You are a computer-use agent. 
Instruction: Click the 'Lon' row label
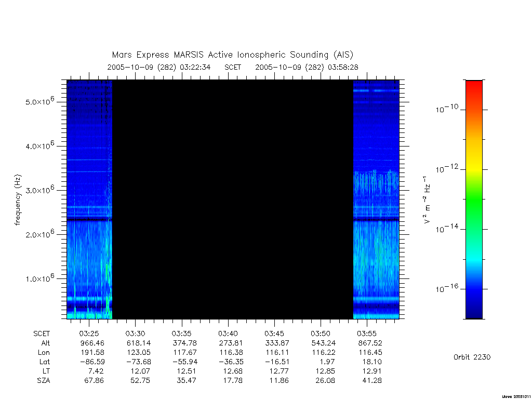[44, 353]
